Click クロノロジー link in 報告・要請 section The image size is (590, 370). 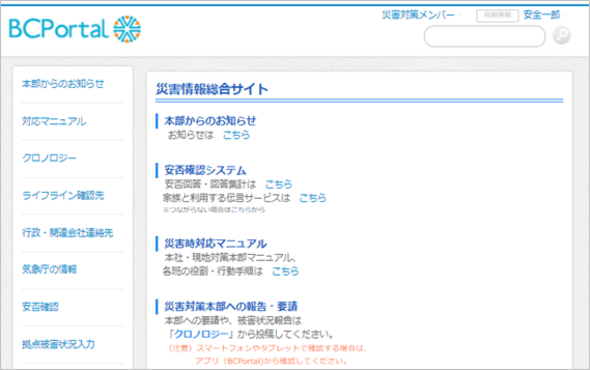click(x=201, y=334)
